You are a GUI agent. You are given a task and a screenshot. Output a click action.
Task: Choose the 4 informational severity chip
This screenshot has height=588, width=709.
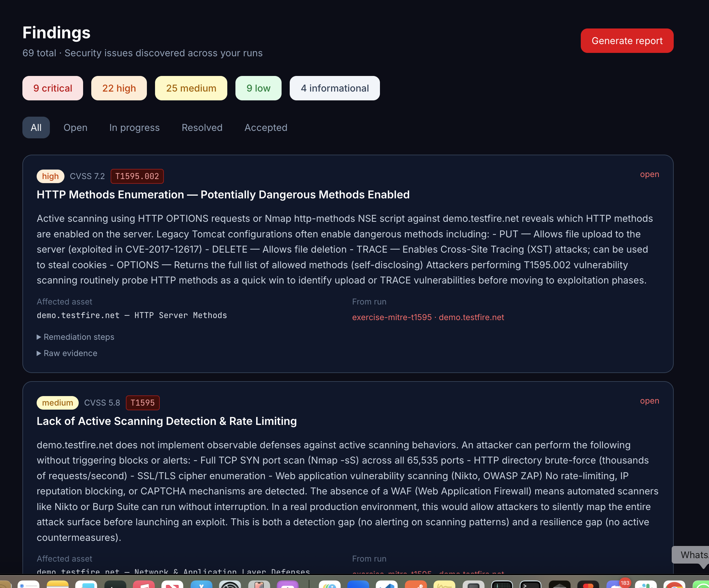click(335, 88)
